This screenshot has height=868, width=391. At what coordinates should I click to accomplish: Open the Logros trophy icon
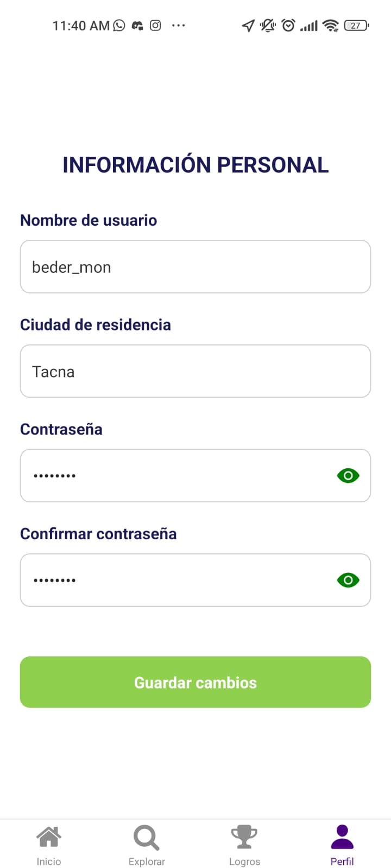pyautogui.click(x=244, y=837)
